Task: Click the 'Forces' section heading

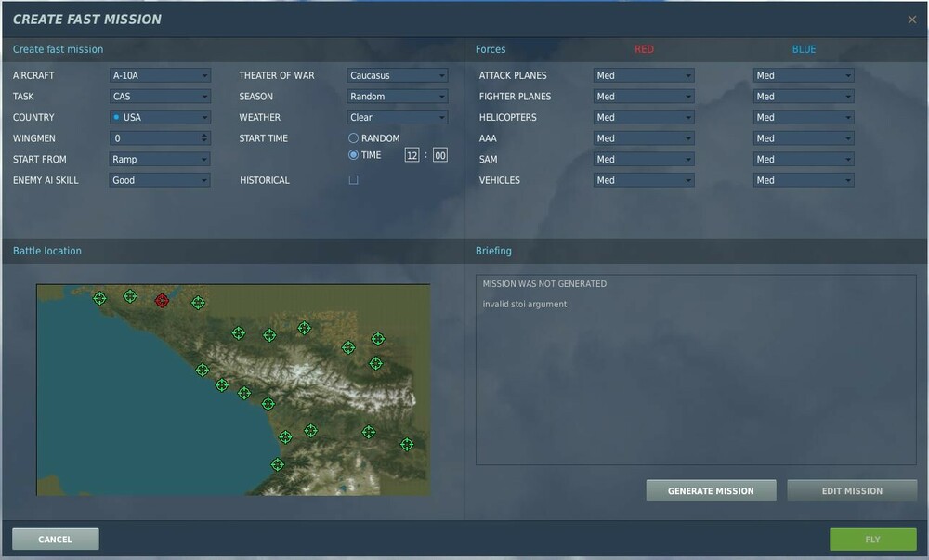Action: (x=491, y=49)
